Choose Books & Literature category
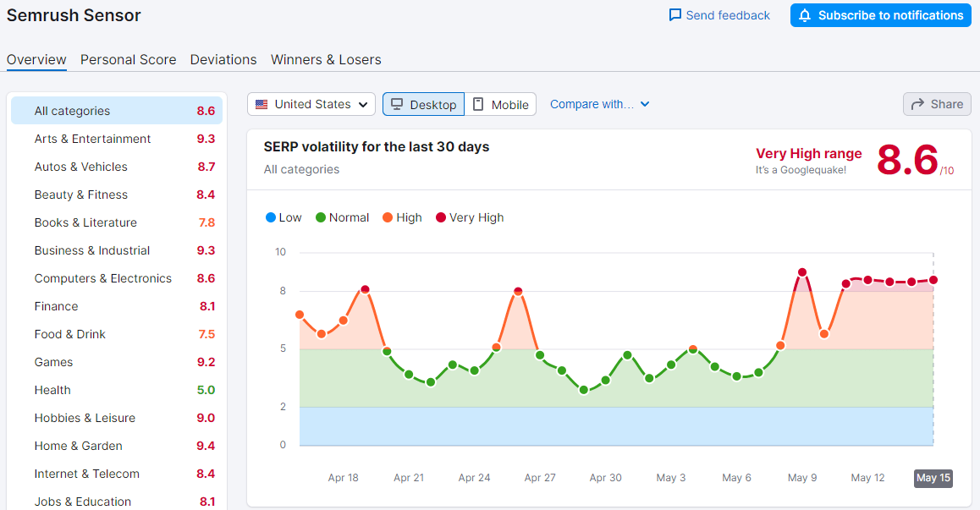Image resolution: width=980 pixels, height=510 pixels. (x=117, y=222)
